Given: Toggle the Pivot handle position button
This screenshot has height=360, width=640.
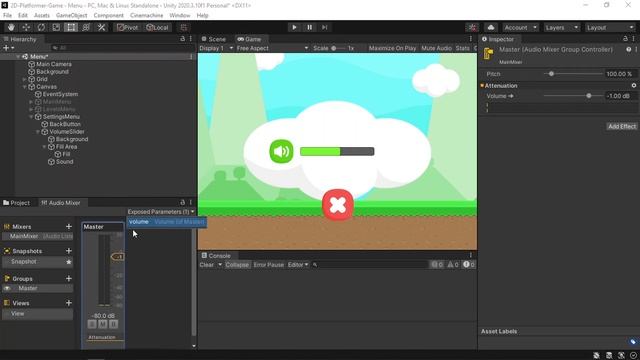Looking at the screenshot, I should coord(128,27).
